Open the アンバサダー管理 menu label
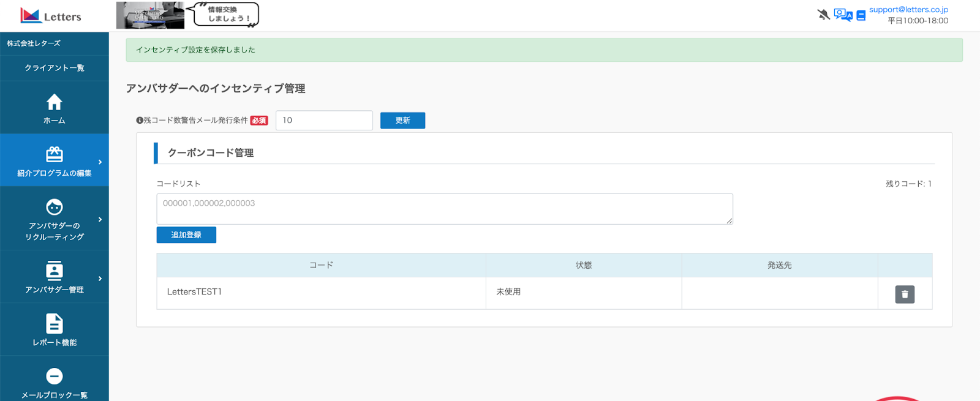The width and height of the screenshot is (980, 401). tap(55, 290)
